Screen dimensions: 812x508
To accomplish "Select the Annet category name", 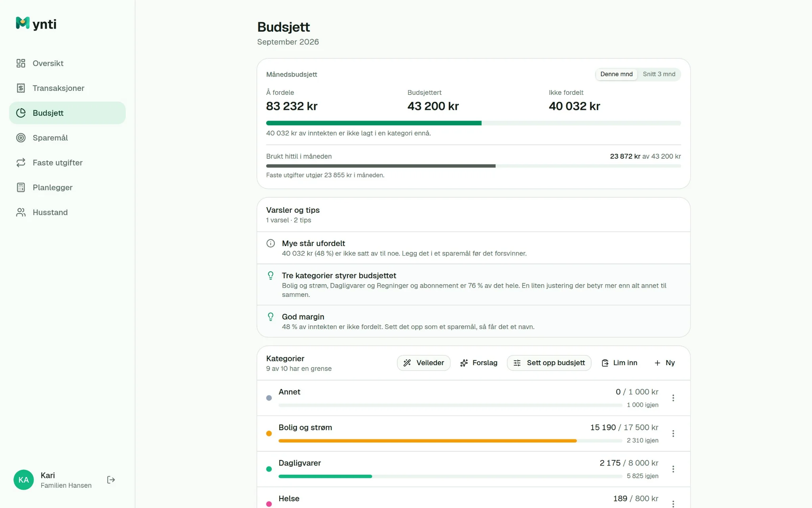I will pyautogui.click(x=289, y=392).
